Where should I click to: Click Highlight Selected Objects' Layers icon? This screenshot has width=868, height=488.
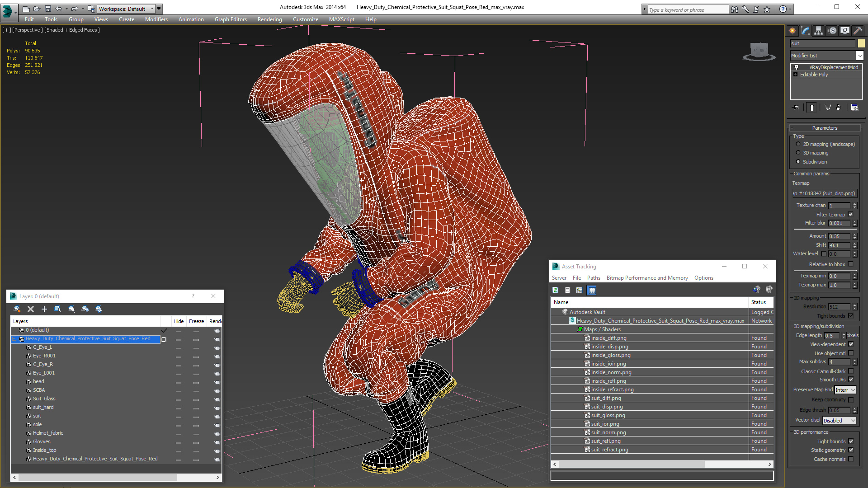71,309
